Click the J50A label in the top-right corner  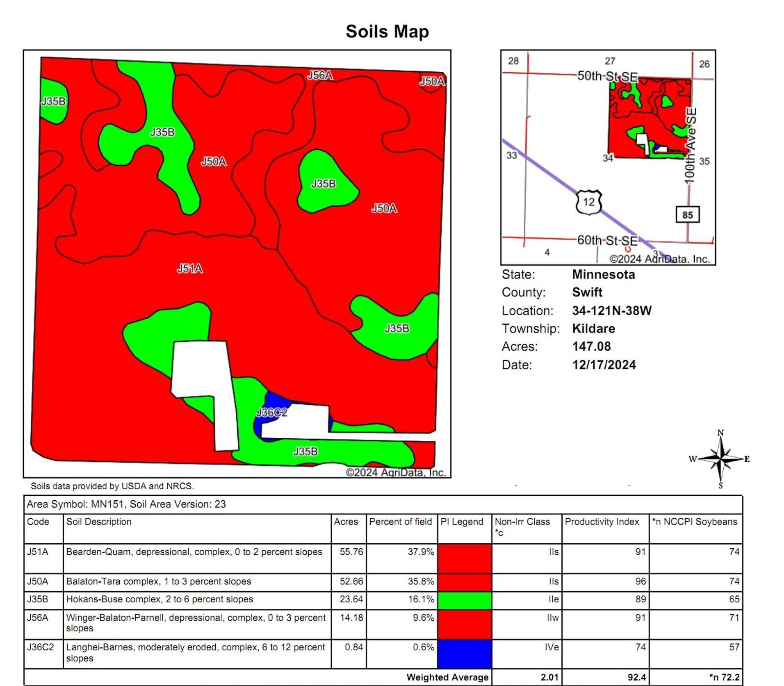(x=432, y=82)
